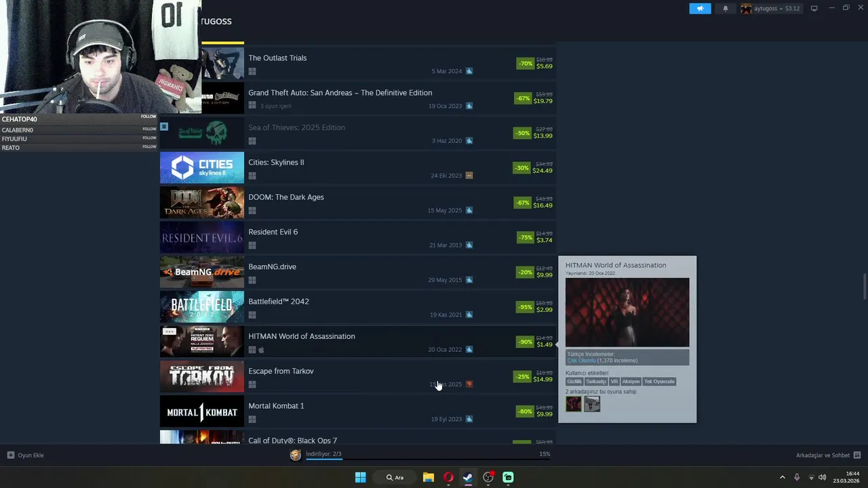The image size is (868, 488).
Task: Click the Tek Oyunculu tag in HITMAN popup
Action: 659,382
